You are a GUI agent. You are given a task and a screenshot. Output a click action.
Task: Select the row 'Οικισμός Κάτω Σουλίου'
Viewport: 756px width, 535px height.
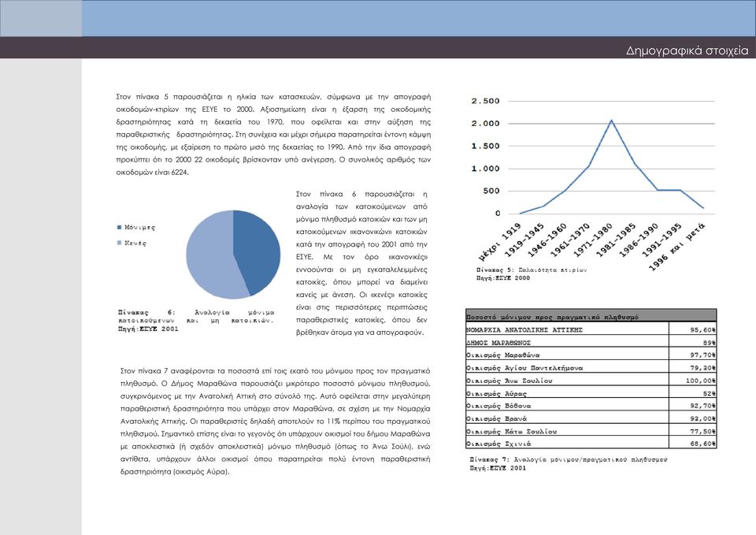tap(591, 431)
